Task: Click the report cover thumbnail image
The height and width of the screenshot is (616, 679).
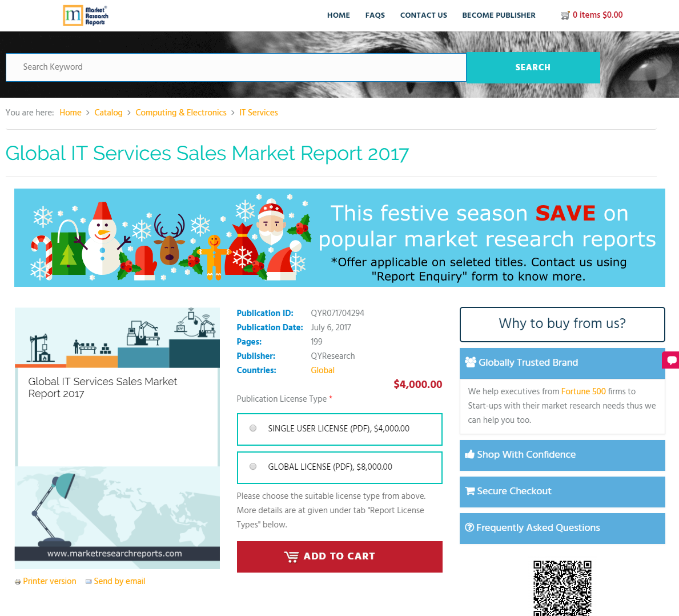Action: click(117, 438)
